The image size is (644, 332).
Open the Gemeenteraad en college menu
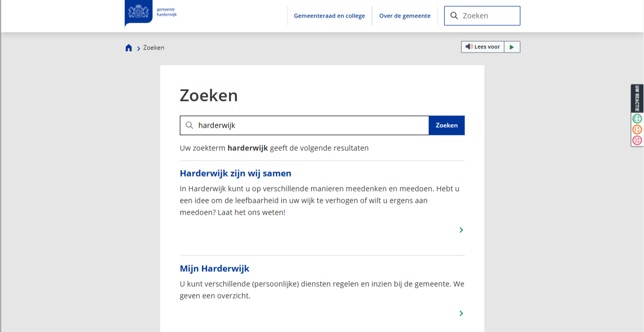pyautogui.click(x=329, y=16)
